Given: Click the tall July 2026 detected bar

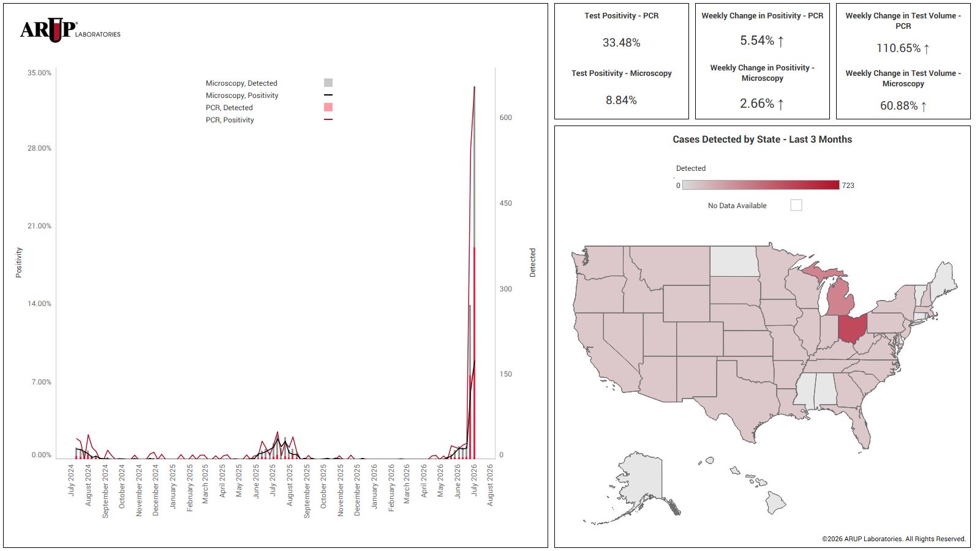Looking at the screenshot, I should pyautogui.click(x=474, y=272).
